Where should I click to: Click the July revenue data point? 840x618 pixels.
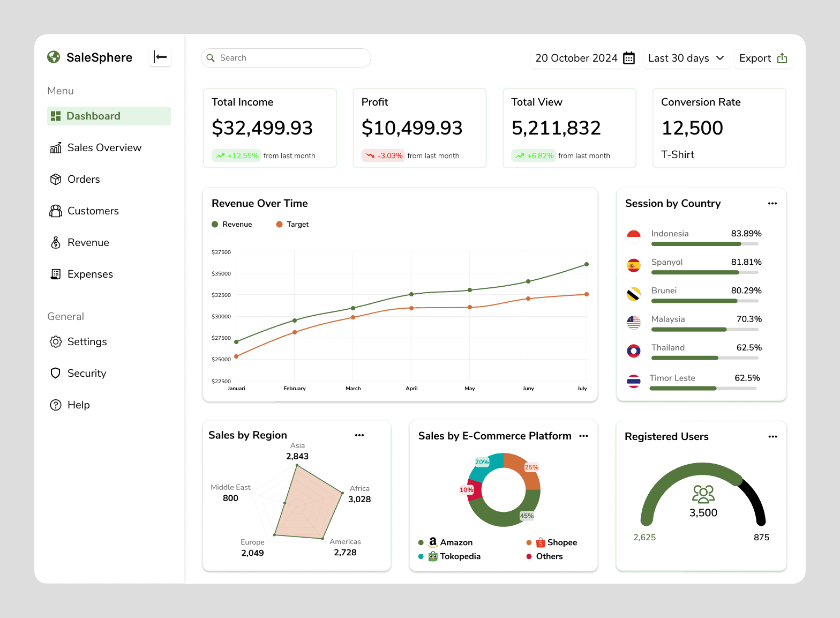pyautogui.click(x=587, y=264)
